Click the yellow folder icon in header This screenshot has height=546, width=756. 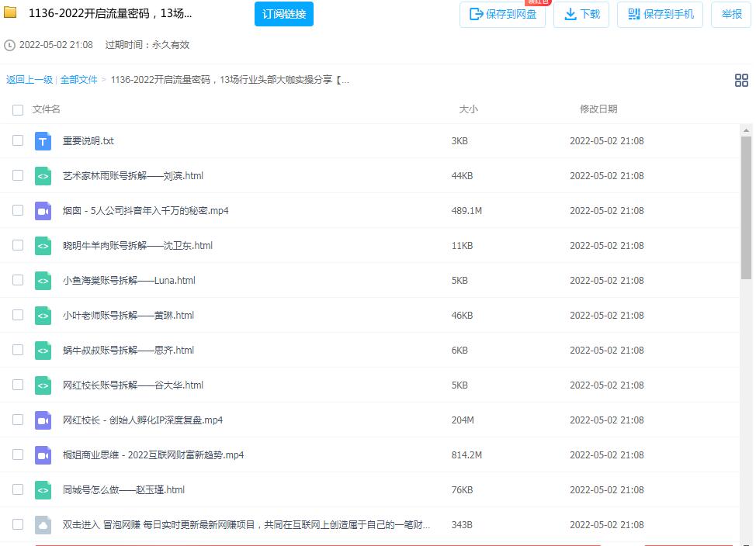point(10,12)
